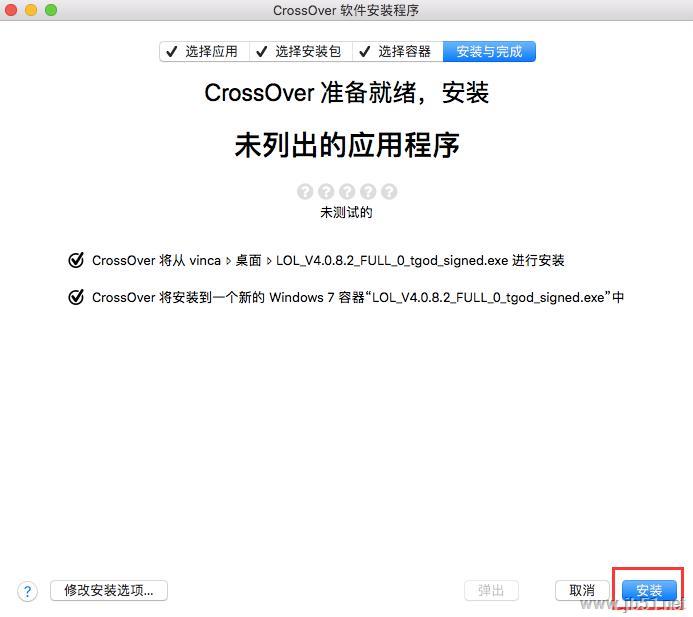Click the fifth rating question-mark circle
The height and width of the screenshot is (617, 693).
tap(389, 191)
